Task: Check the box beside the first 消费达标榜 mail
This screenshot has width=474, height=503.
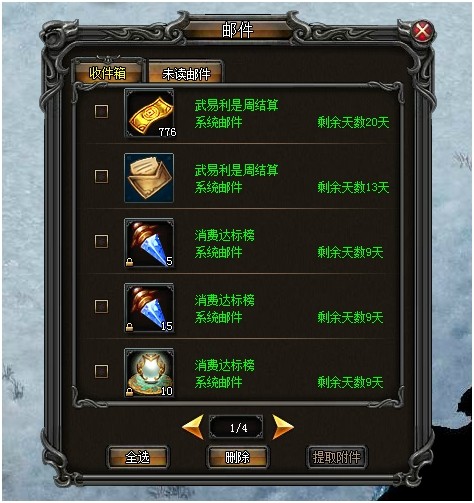Action: click(x=101, y=241)
